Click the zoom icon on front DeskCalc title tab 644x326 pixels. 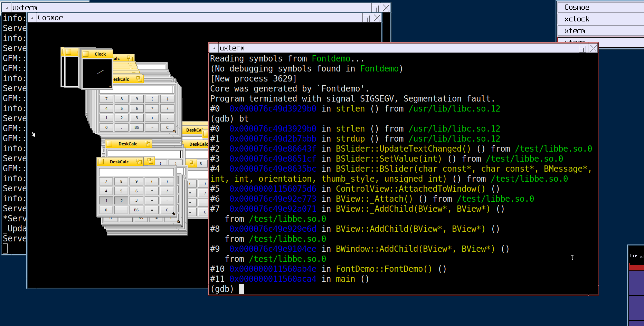pyautogui.click(x=139, y=162)
